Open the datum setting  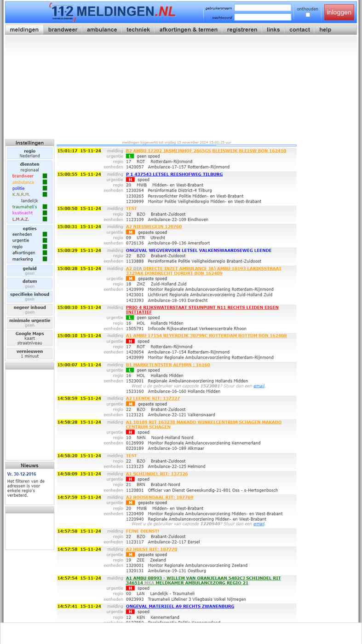(x=29, y=284)
